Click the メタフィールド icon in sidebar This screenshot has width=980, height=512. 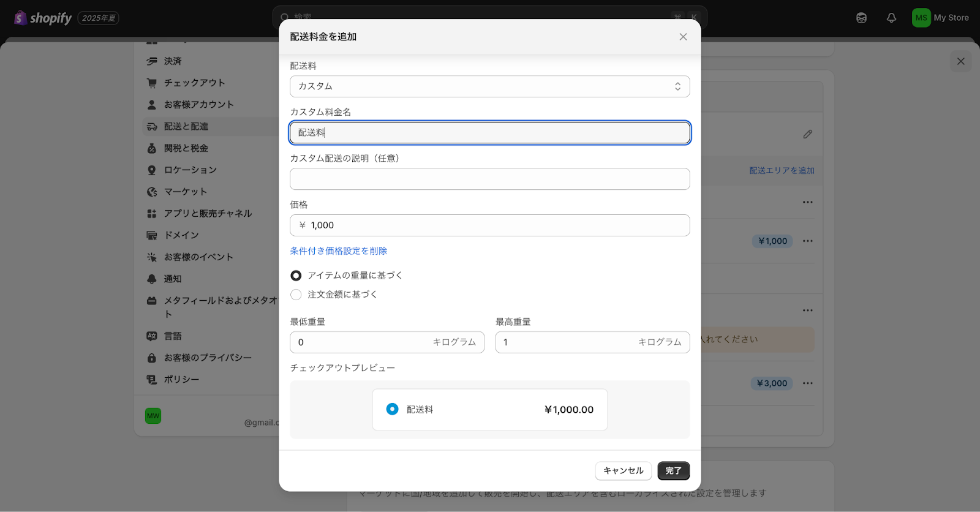[x=152, y=301]
